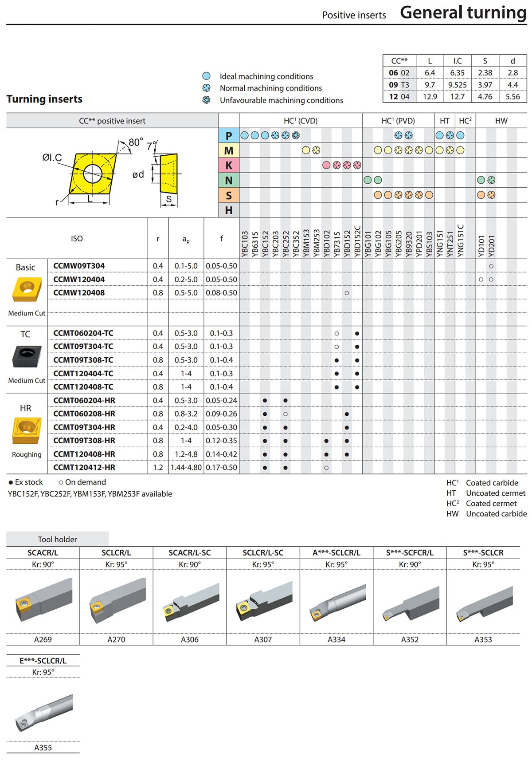Go to page reference A270
Viewport: 532px width, 761px height.
[x=117, y=639]
